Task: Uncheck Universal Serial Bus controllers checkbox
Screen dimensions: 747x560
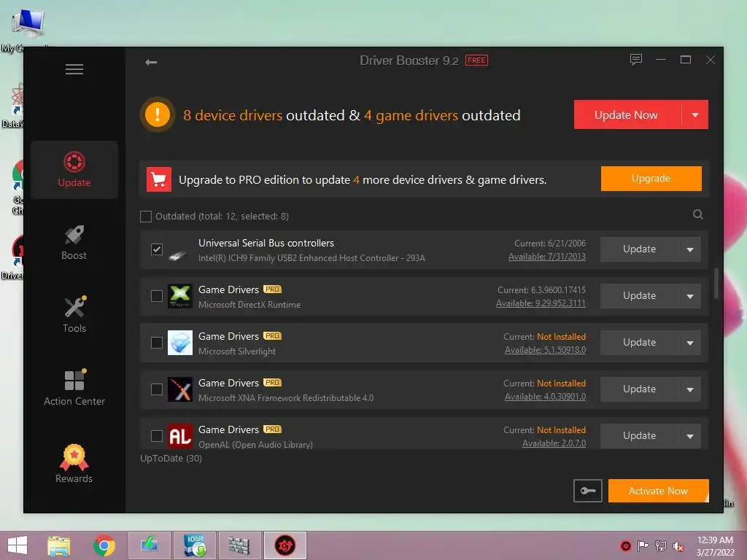Action: tap(157, 249)
